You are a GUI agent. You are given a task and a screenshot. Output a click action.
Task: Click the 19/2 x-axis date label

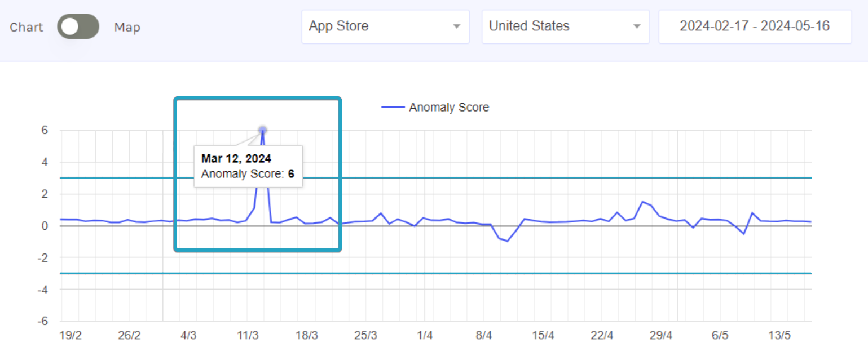pyautogui.click(x=71, y=336)
